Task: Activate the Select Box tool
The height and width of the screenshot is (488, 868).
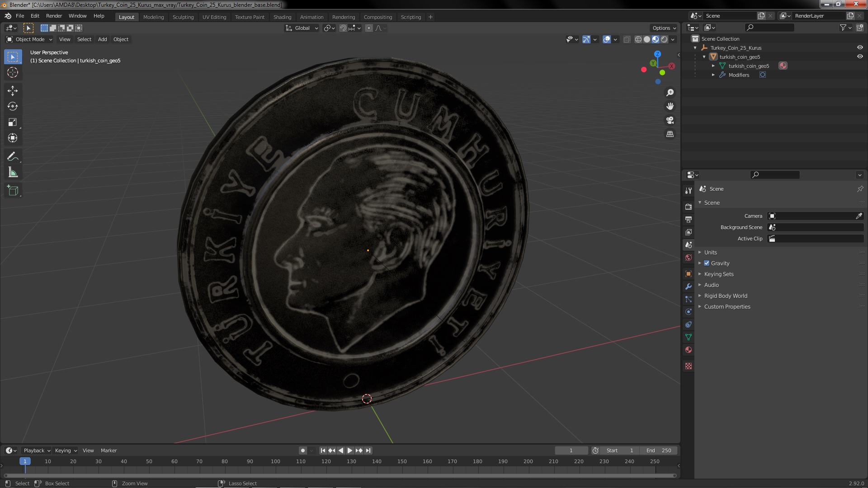Action: coord(13,56)
